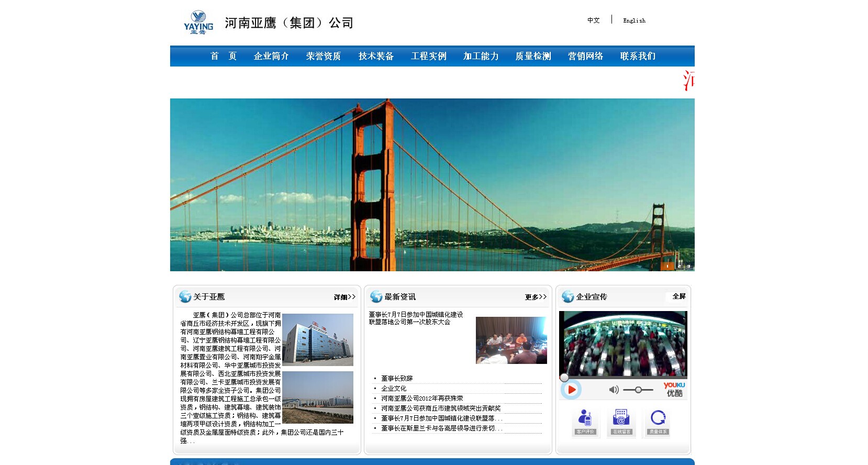Image resolution: width=868 pixels, height=465 pixels.
Task: Switch language to 中文
Action: tap(593, 20)
